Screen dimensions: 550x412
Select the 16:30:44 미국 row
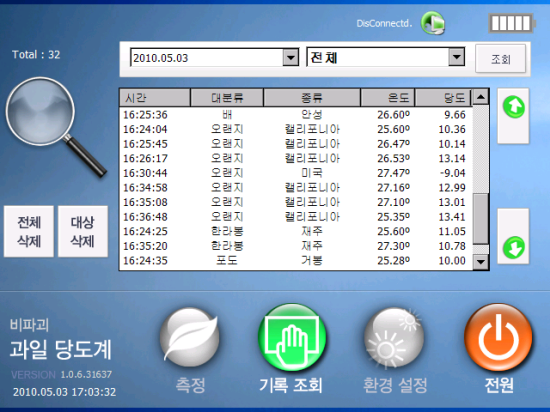pyautogui.click(x=296, y=173)
